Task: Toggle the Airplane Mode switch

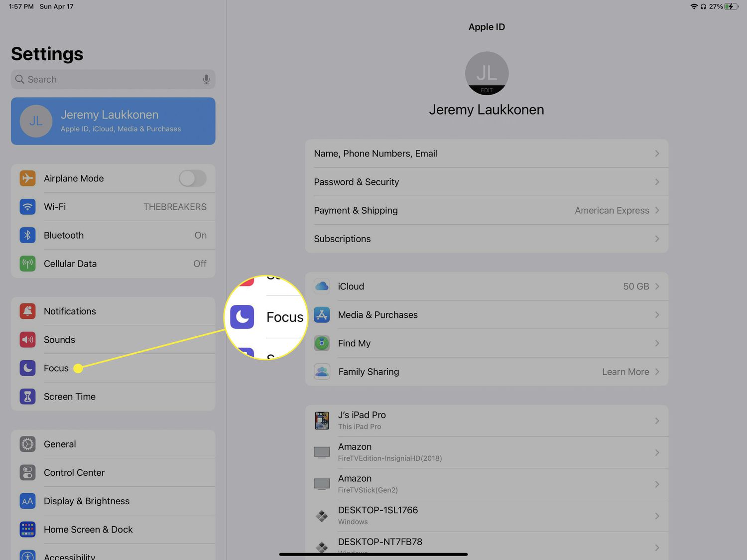Action: click(192, 178)
